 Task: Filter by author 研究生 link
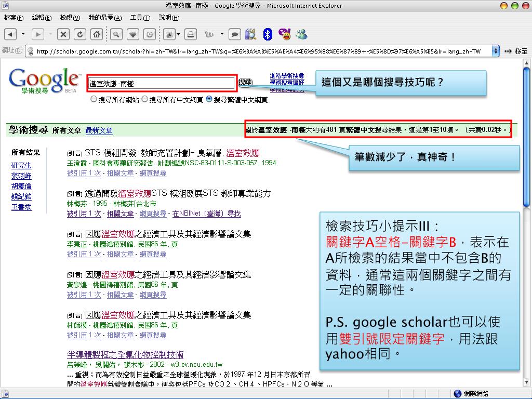click(x=21, y=166)
